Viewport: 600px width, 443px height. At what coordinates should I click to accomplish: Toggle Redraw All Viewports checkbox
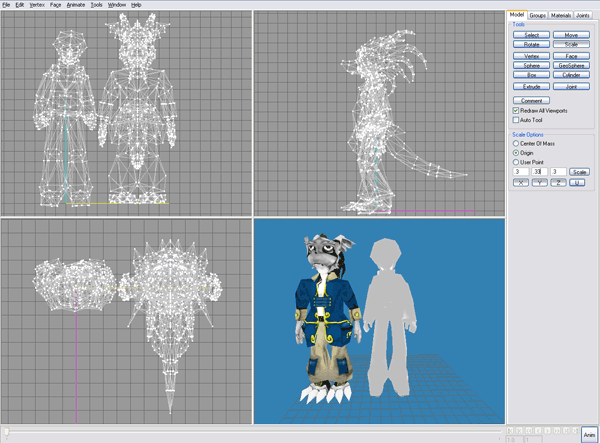tap(516, 111)
